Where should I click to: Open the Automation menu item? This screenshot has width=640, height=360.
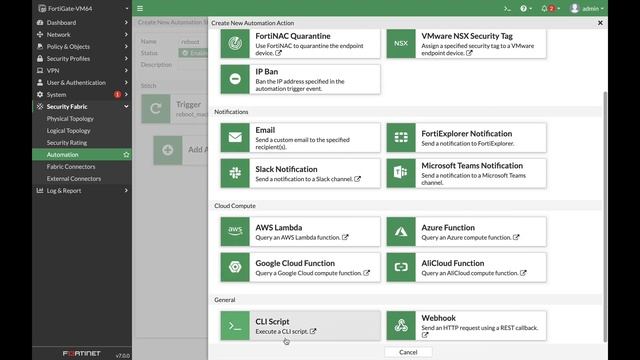[82, 155]
